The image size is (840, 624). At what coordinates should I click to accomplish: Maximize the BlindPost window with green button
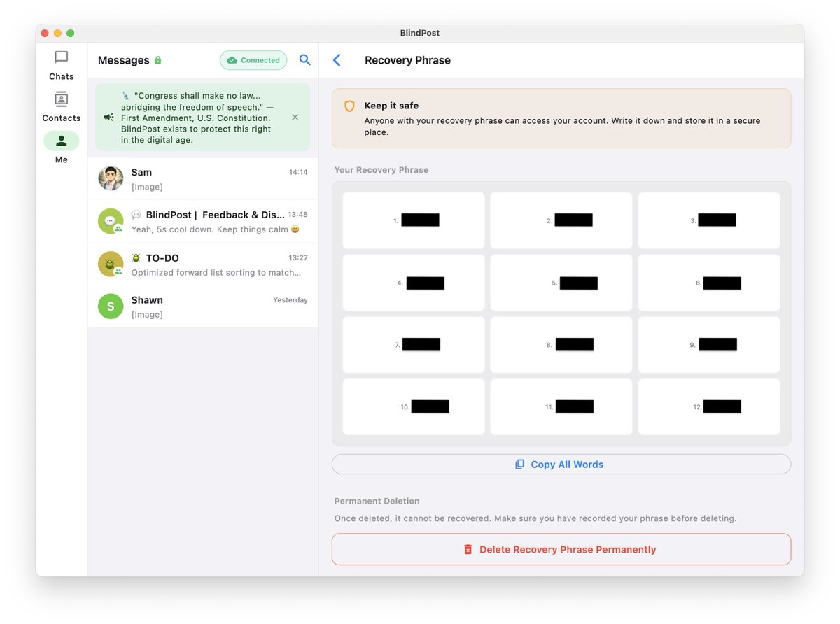point(71,33)
